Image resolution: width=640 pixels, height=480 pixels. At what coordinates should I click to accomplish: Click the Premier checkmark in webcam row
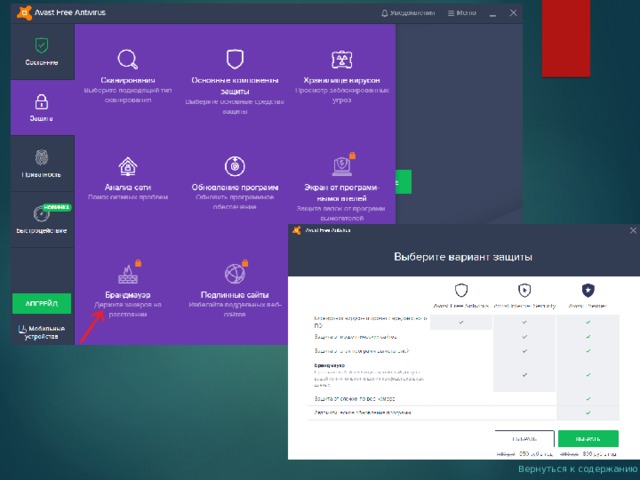pos(588,399)
